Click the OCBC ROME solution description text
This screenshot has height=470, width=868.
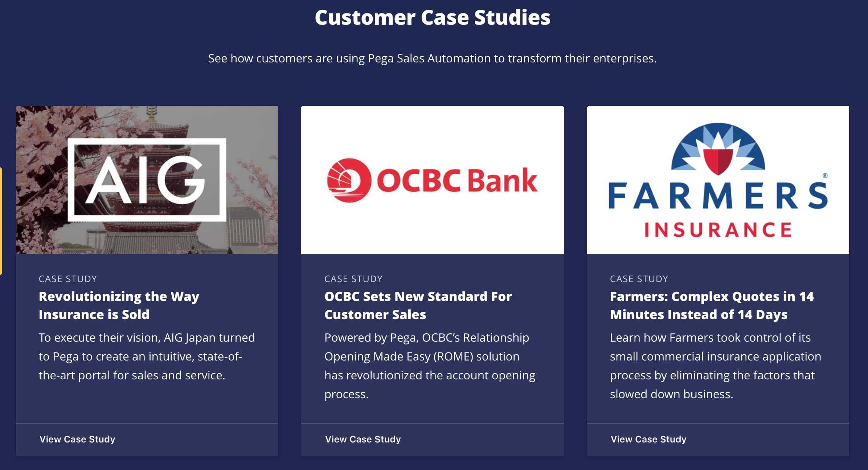point(430,366)
